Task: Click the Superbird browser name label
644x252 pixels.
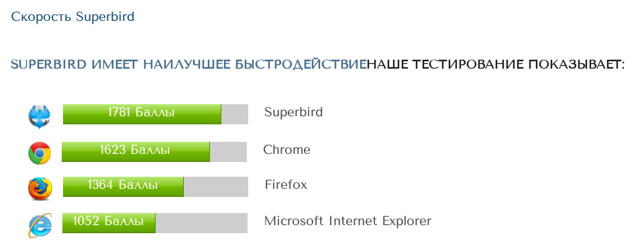Action: tap(293, 112)
